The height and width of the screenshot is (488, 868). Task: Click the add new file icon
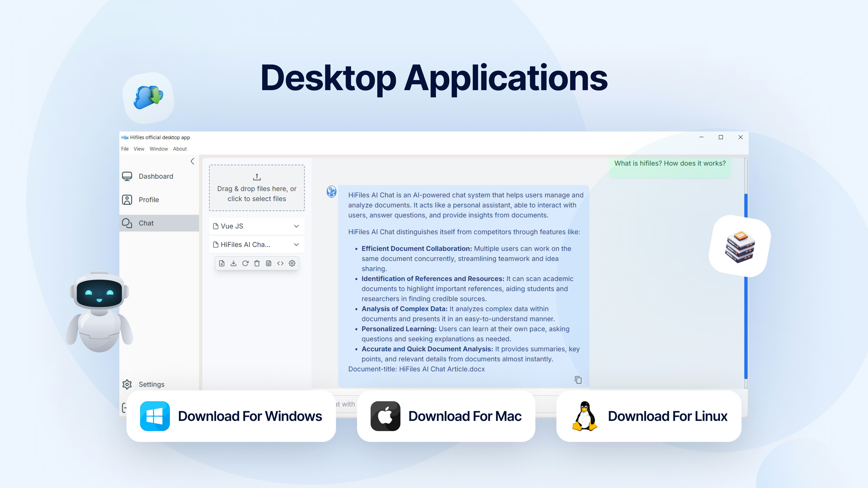point(222,263)
